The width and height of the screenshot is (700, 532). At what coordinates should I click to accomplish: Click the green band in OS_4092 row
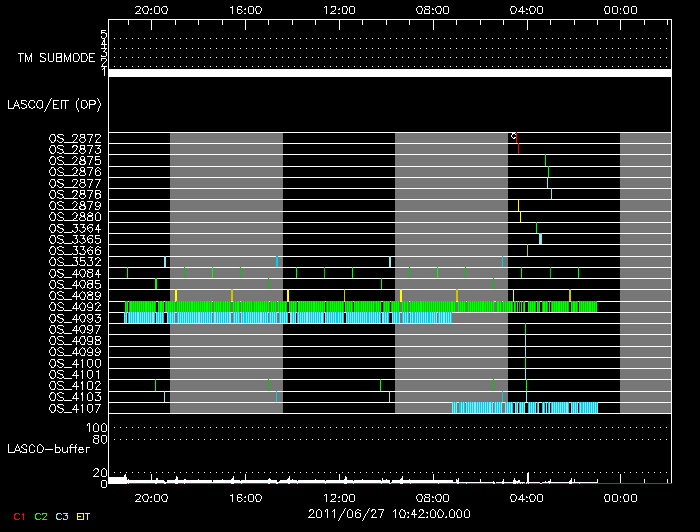320,307
